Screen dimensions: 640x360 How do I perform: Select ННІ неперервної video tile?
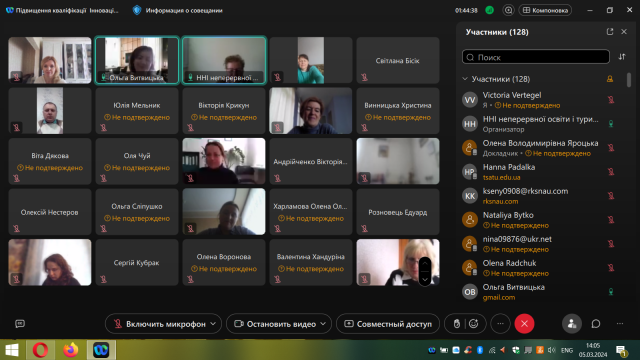(224, 60)
